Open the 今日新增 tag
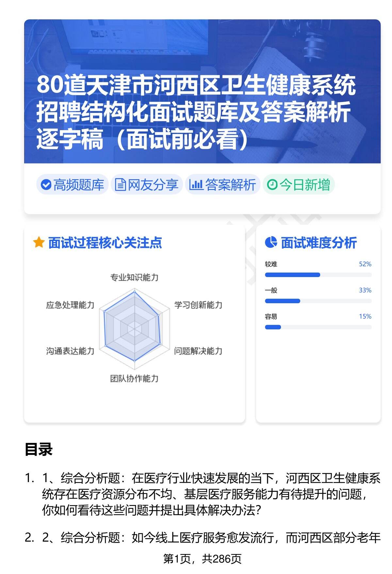392x574 pixels. (299, 185)
